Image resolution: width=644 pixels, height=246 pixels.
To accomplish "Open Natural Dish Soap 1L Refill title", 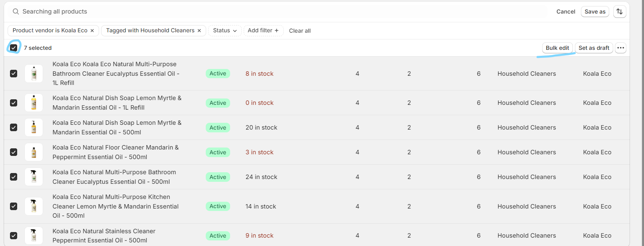I will 117,103.
